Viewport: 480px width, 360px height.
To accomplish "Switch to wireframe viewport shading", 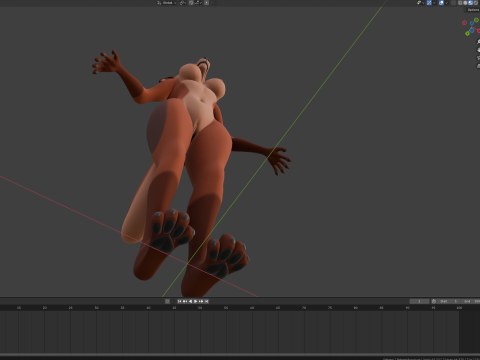I will [x=460, y=3].
